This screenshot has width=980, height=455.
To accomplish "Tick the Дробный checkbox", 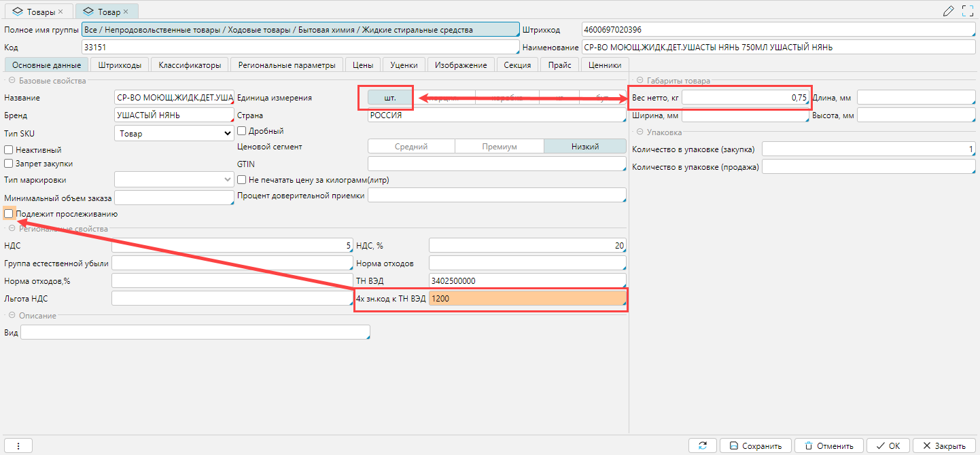I will click(x=241, y=131).
